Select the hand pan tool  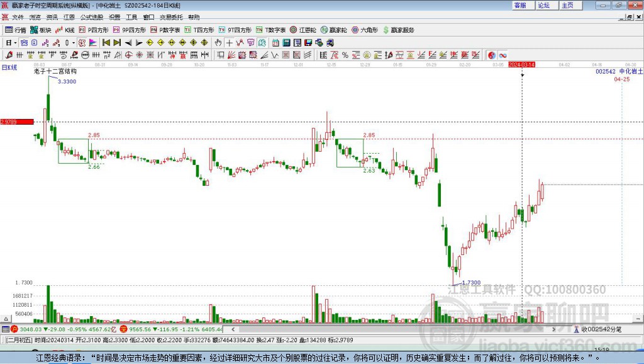coord(218,43)
